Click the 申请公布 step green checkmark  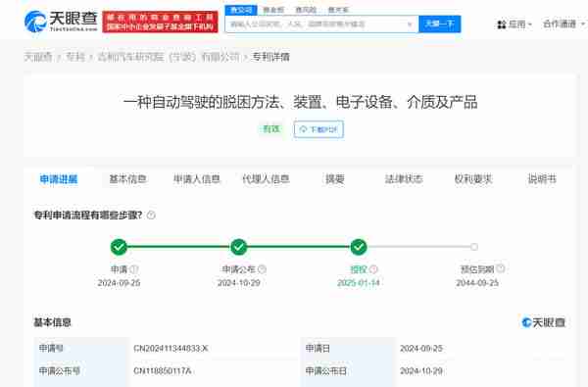coord(238,247)
